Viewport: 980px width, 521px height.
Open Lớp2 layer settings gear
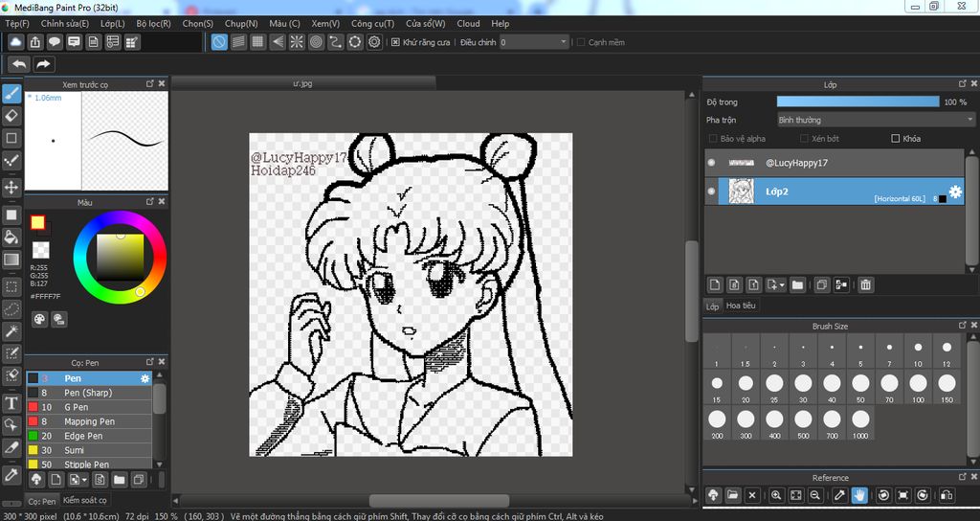click(955, 192)
